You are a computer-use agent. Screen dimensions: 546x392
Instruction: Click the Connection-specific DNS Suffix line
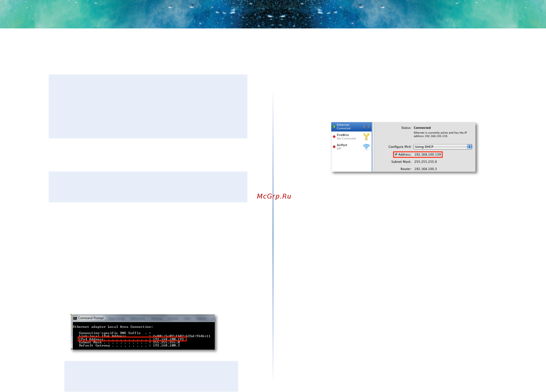pos(115,333)
